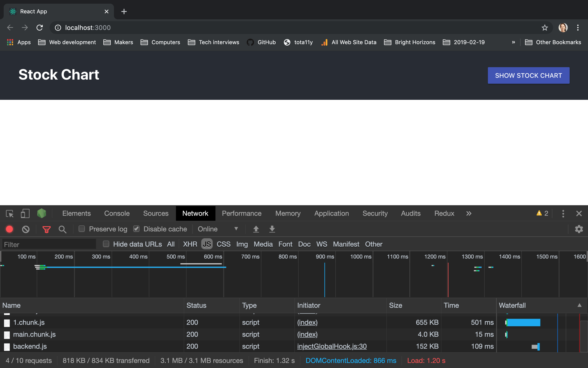The width and height of the screenshot is (588, 368).
Task: Select the Manifest resource filter
Action: pyautogui.click(x=346, y=244)
